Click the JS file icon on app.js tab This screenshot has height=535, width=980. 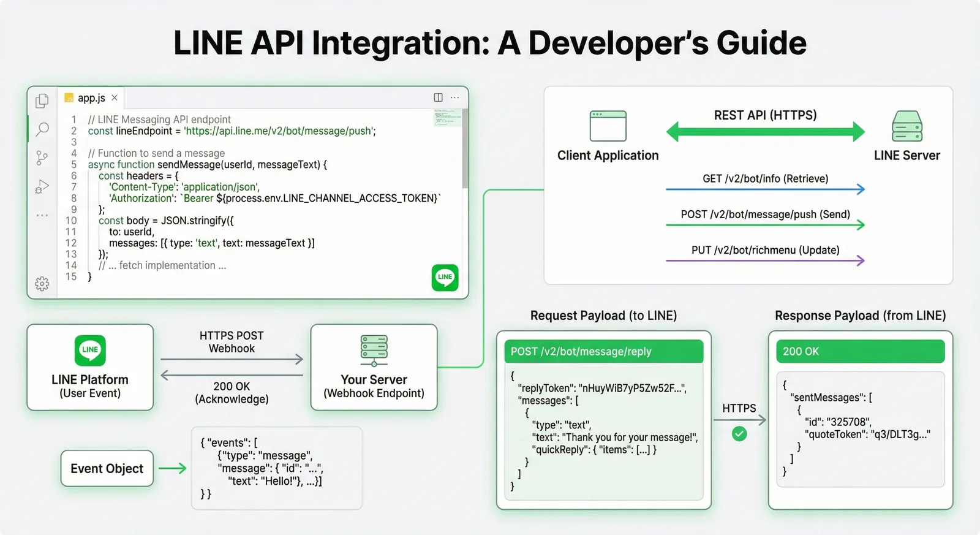point(69,98)
